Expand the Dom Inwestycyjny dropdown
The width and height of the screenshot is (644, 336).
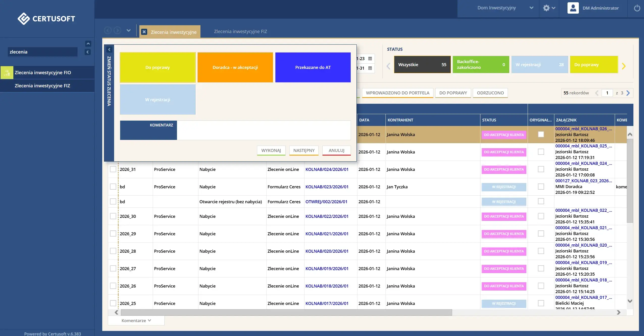pos(531,8)
